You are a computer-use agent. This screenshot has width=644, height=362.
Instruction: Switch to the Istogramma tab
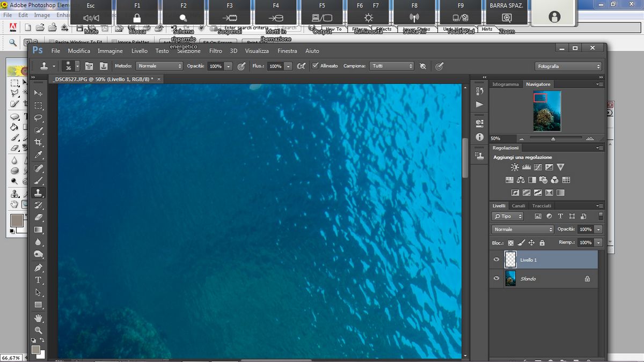point(506,84)
